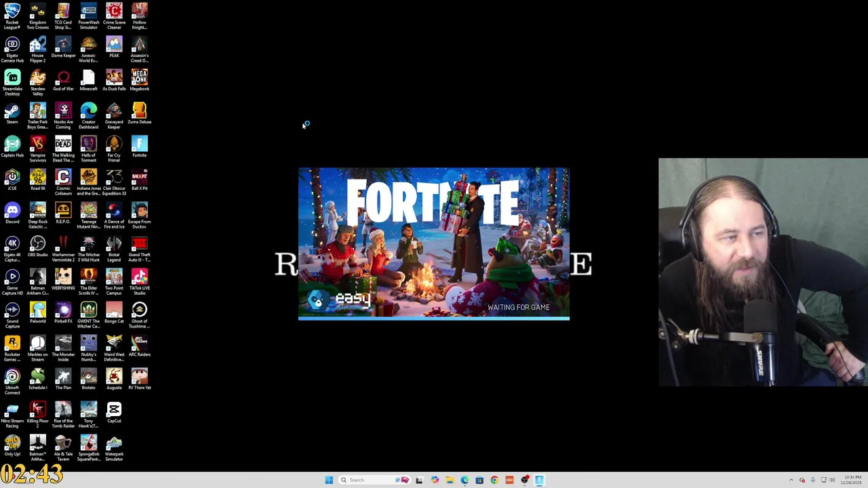
Task: Show hidden system tray icons
Action: pyautogui.click(x=791, y=480)
